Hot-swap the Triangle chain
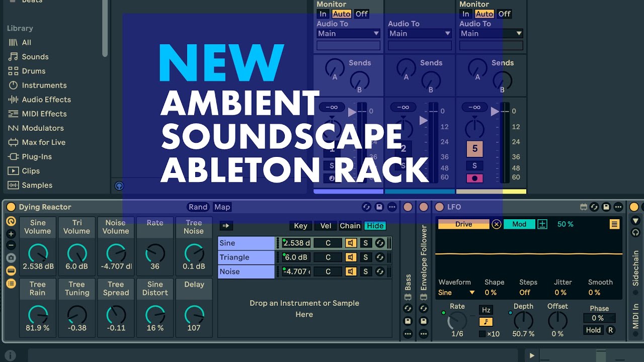Viewport: 644px width, 362px height. [380, 257]
